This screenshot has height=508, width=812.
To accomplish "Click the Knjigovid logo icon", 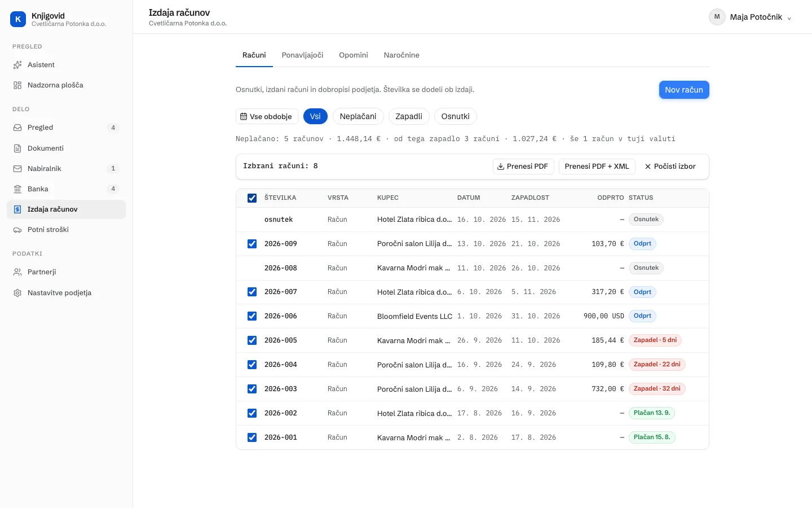I will (18, 19).
